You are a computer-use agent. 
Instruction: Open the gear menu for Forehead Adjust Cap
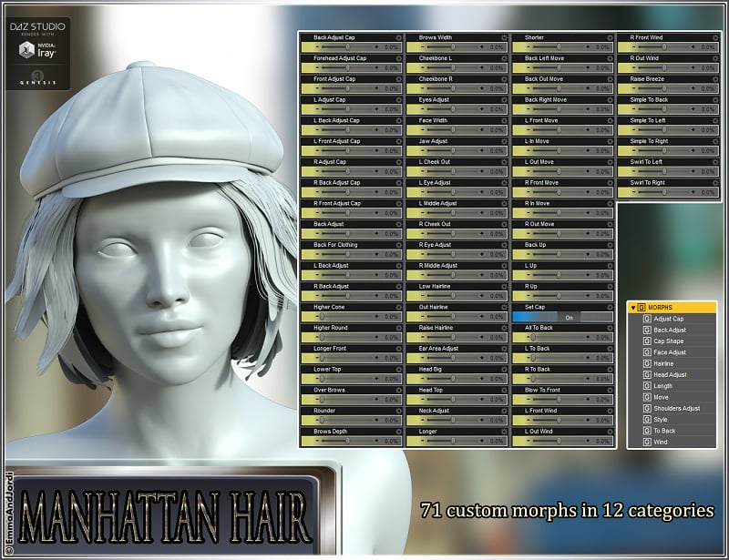(398, 58)
